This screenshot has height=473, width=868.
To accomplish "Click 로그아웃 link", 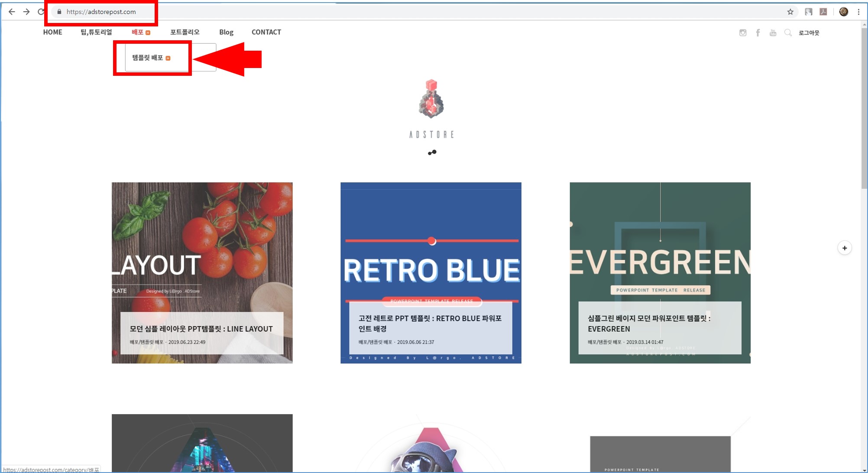I will (x=809, y=32).
